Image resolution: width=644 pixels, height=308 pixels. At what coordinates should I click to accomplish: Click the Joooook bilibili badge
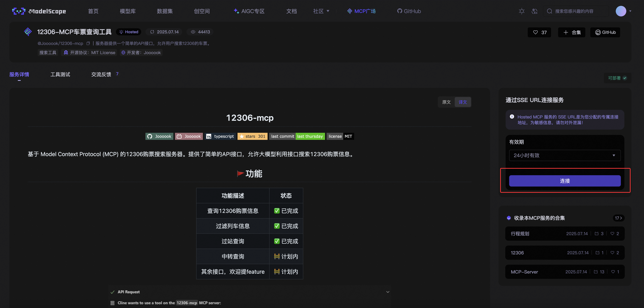pos(189,136)
